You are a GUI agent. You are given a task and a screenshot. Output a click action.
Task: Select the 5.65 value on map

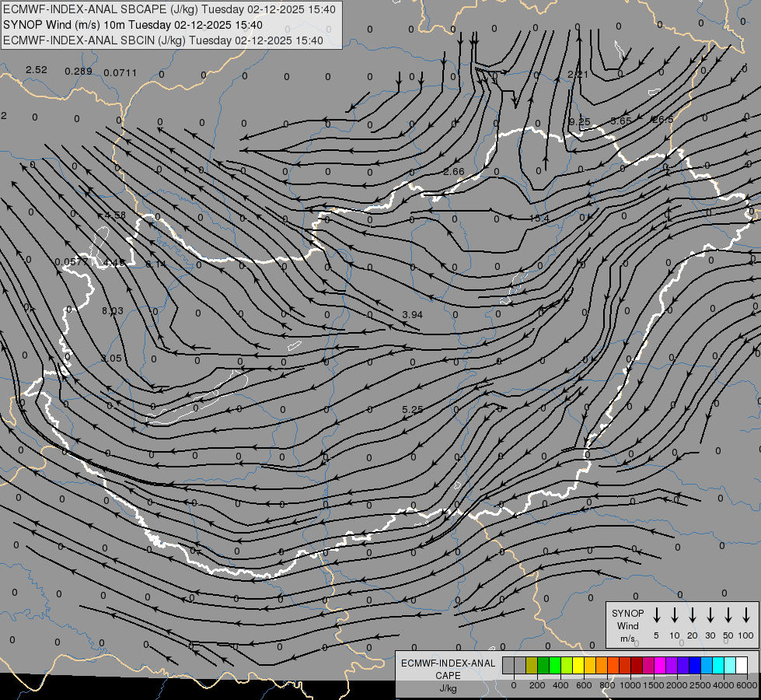pos(621,121)
